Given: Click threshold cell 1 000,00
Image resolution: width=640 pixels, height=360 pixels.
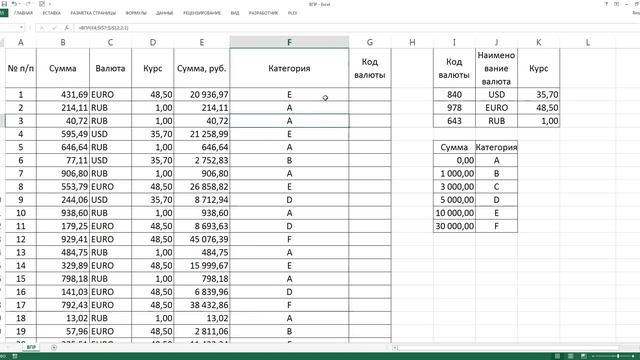Looking at the screenshot, I should click(454, 173).
